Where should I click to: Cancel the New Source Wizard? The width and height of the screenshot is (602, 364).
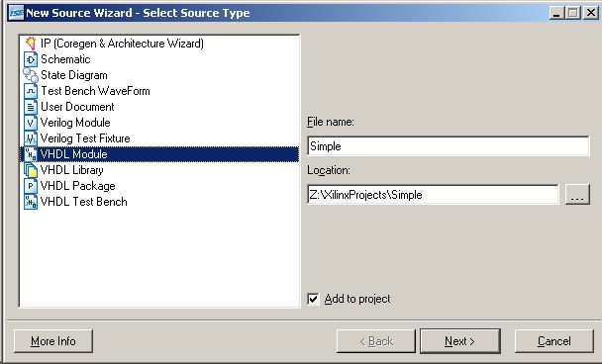pyautogui.click(x=554, y=341)
